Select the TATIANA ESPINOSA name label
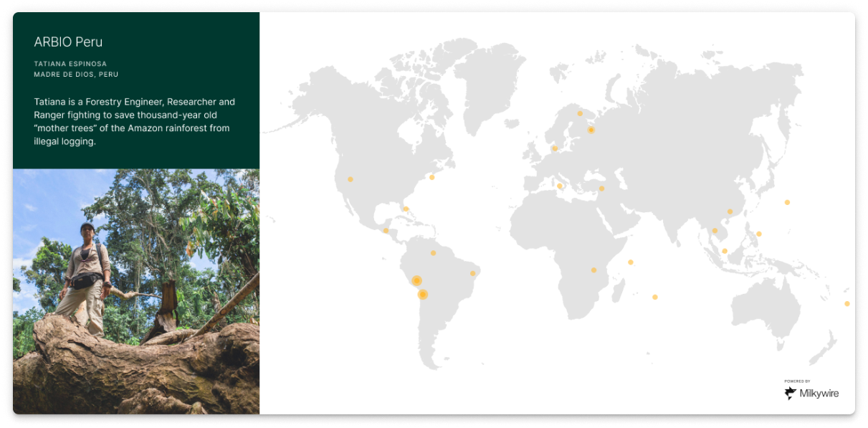Image resolution: width=868 pixels, height=428 pixels. tap(70, 64)
